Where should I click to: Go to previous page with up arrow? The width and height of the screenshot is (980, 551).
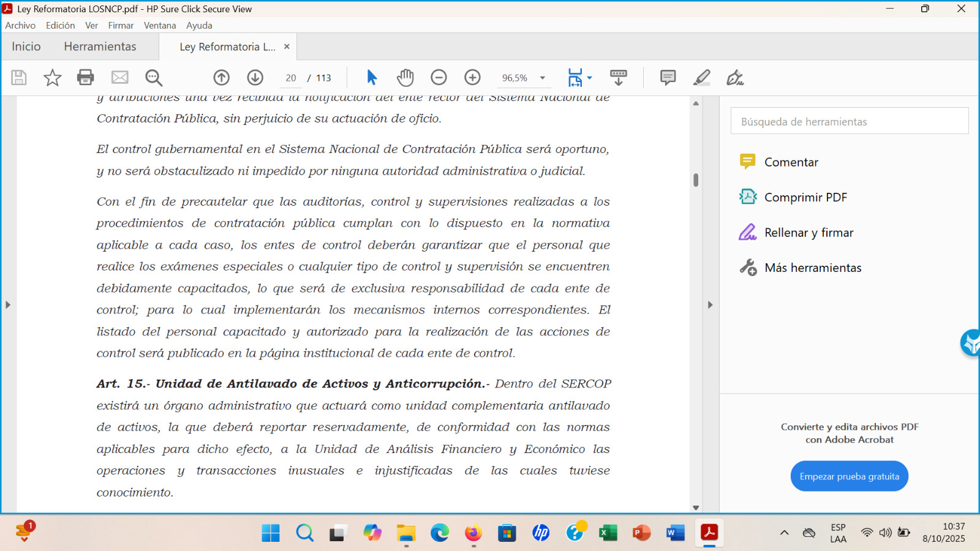click(222, 78)
